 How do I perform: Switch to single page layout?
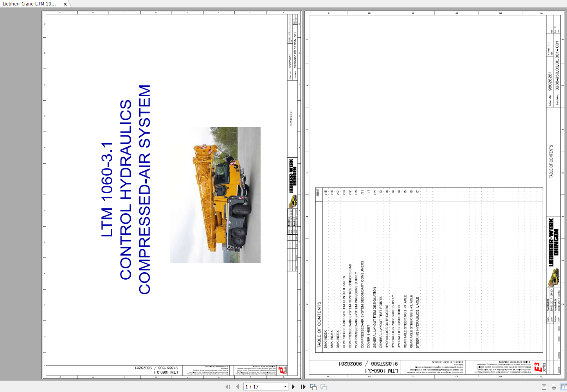pos(544,387)
